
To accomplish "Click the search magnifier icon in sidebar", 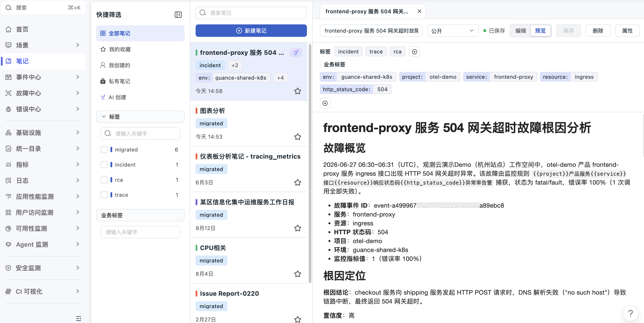I will click(9, 8).
